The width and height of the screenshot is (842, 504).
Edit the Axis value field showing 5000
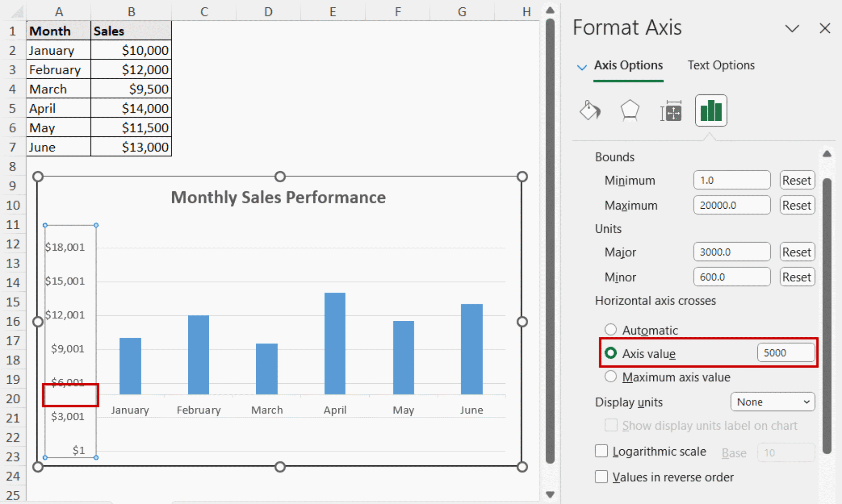coord(785,352)
